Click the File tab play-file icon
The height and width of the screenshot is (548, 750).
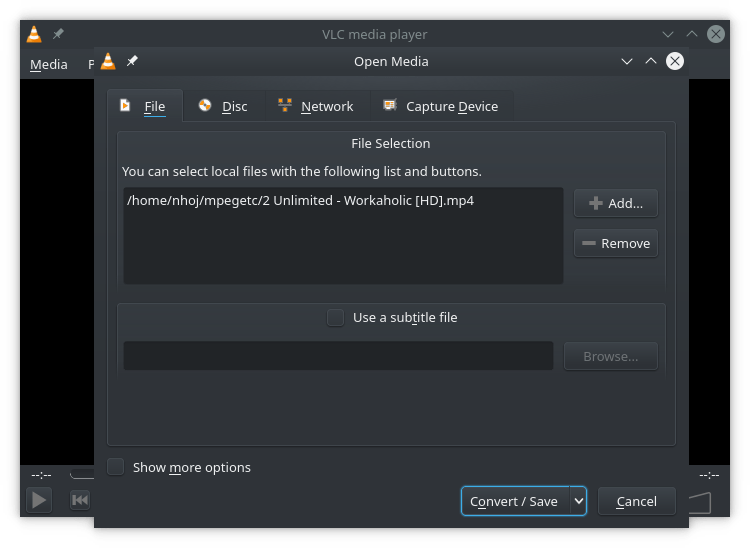click(125, 105)
